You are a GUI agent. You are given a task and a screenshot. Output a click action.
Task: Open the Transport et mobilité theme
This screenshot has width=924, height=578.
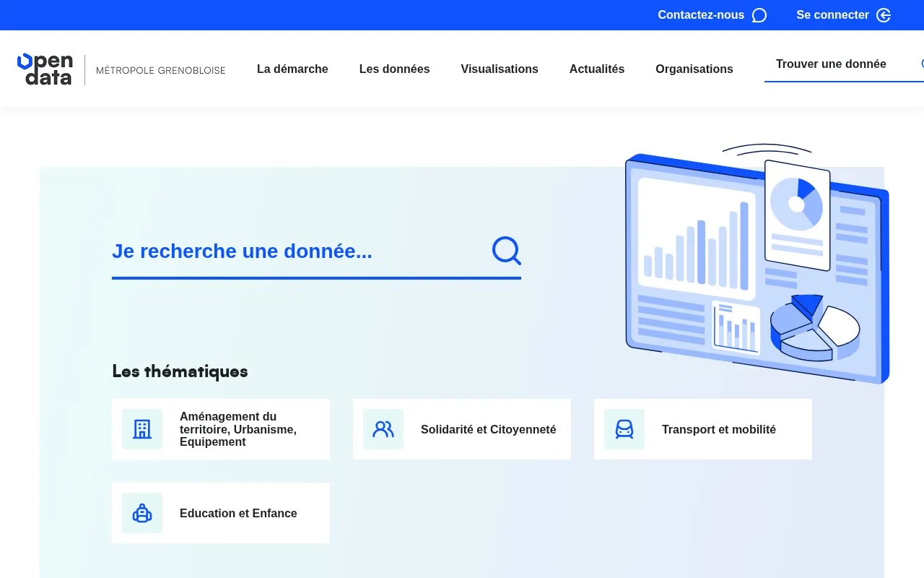coord(703,429)
